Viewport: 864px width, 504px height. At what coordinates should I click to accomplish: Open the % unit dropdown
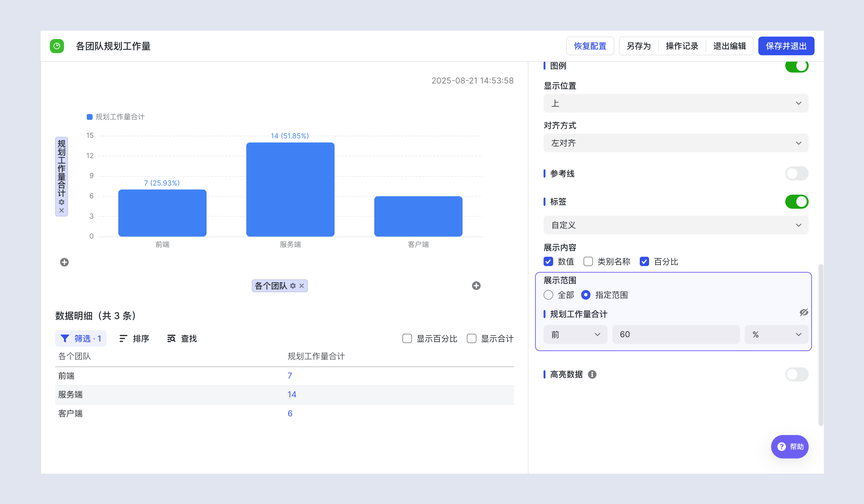pos(777,334)
